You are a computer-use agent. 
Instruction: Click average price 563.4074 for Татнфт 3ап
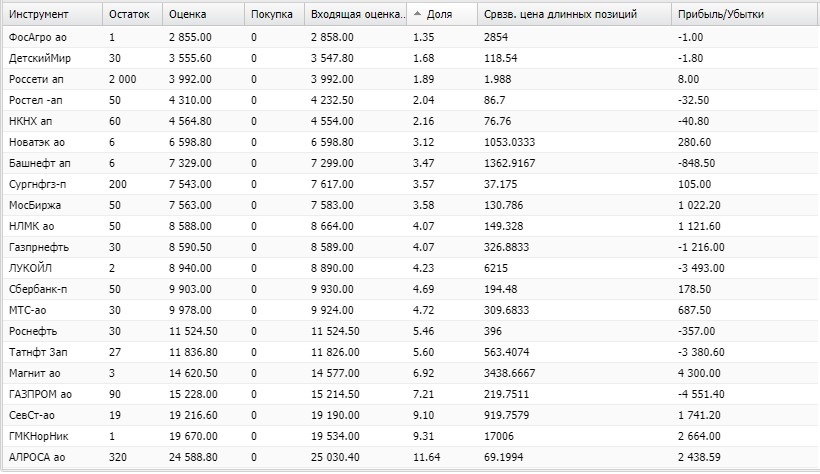click(506, 352)
